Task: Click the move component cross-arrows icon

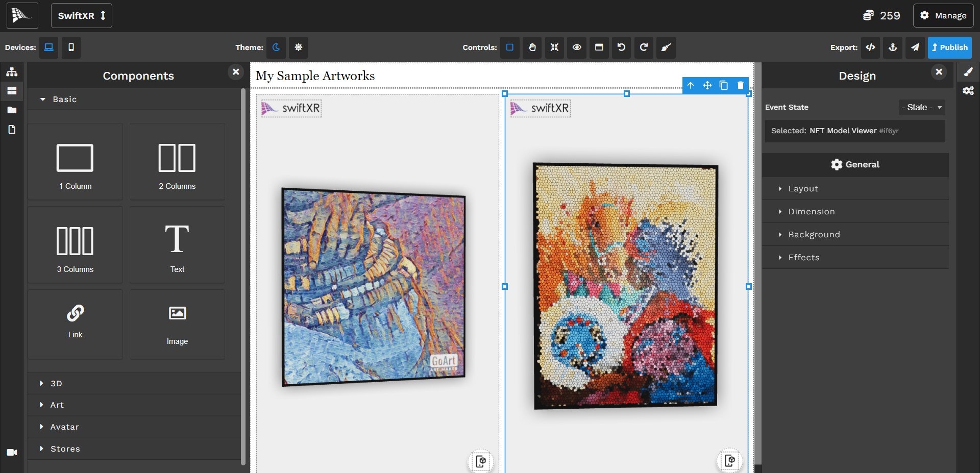Action: 707,85
